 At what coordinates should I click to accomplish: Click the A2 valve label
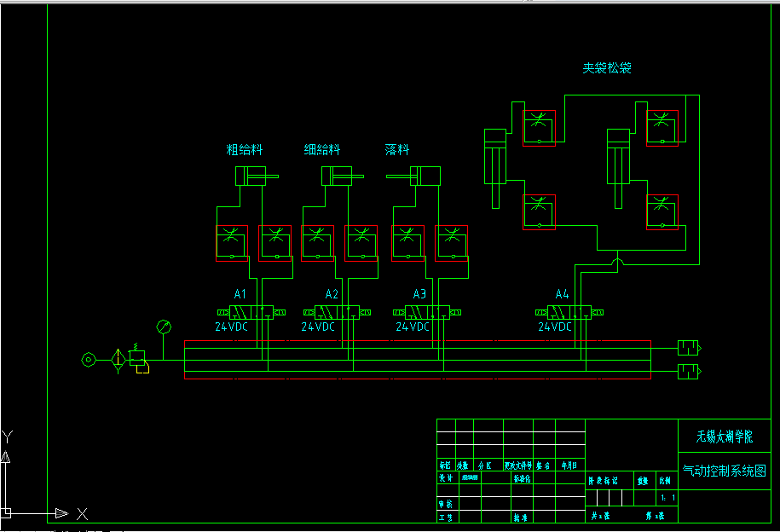(332, 293)
